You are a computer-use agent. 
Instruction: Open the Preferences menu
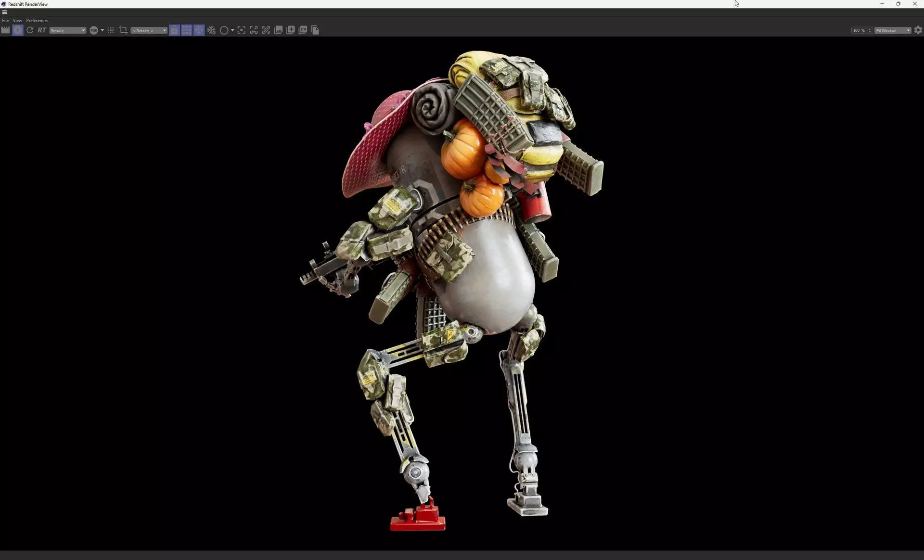(37, 21)
